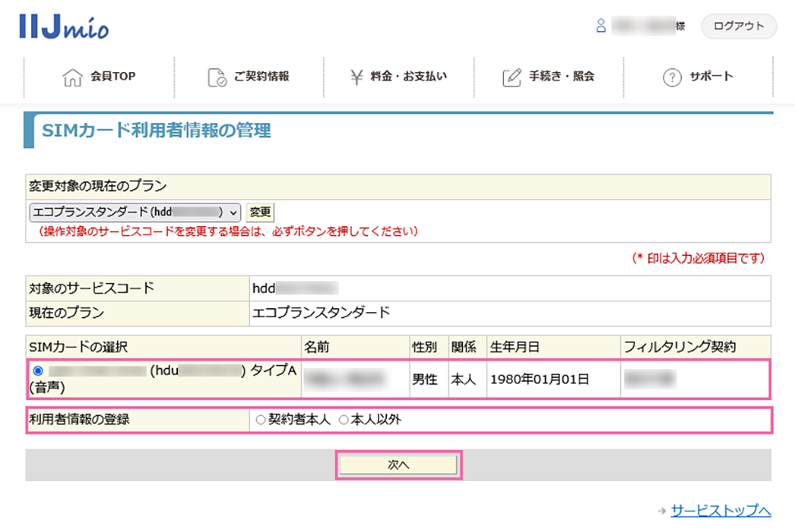Image resolution: width=795 pixels, height=532 pixels.
Task: Select the タイプA (音声) SIM card radio button
Action: pyautogui.click(x=38, y=371)
